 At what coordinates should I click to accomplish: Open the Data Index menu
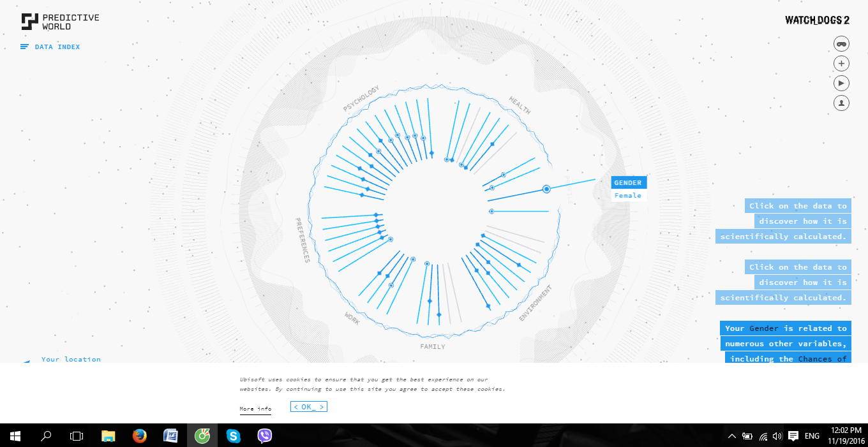click(x=50, y=47)
